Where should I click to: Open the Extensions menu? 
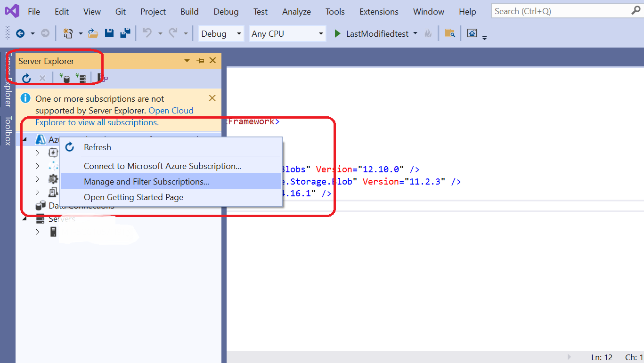click(379, 11)
